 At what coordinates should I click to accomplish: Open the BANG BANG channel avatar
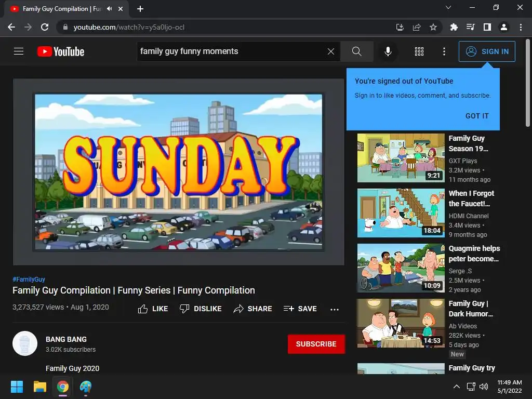[x=25, y=343]
